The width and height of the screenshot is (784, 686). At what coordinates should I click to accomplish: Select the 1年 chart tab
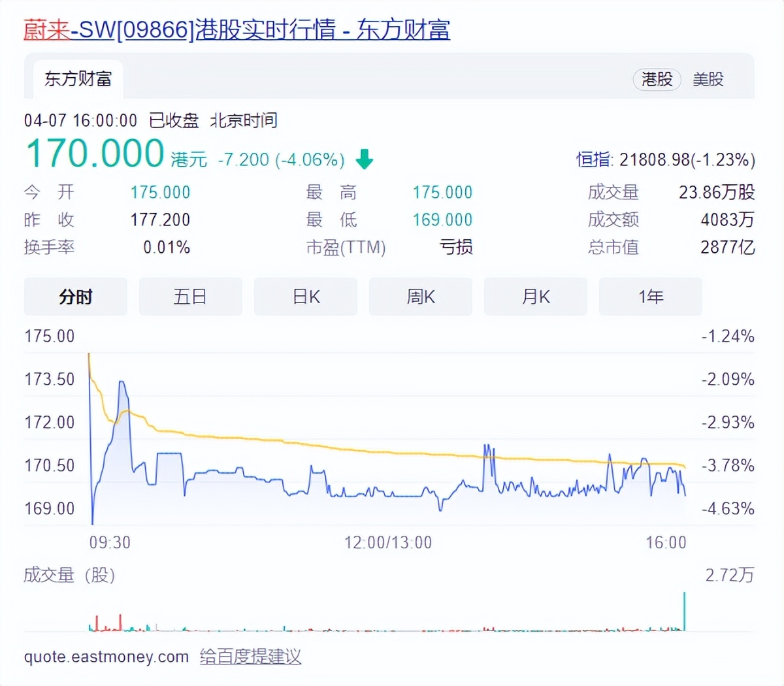[x=651, y=297]
